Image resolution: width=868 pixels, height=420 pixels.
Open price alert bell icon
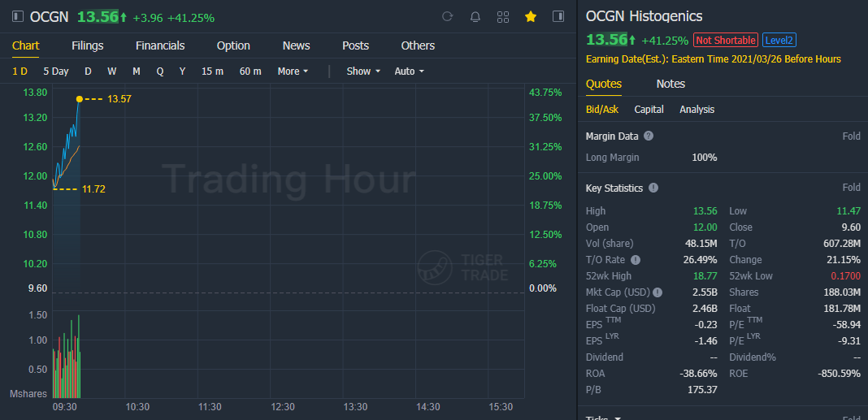[475, 16]
